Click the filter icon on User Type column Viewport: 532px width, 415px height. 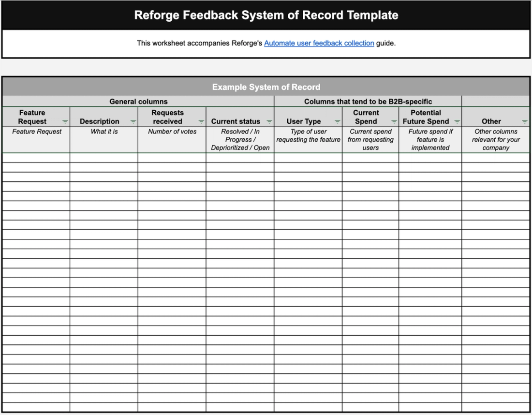(x=337, y=121)
